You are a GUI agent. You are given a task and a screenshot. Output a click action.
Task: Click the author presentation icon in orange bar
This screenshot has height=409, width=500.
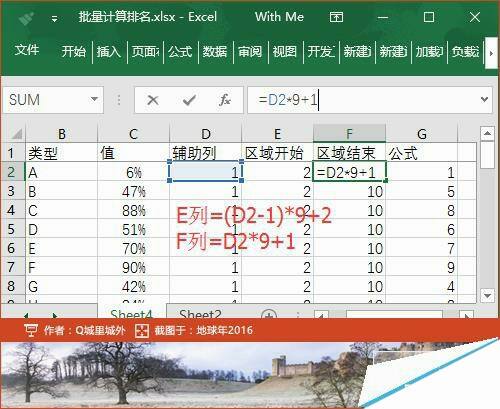tap(30, 330)
